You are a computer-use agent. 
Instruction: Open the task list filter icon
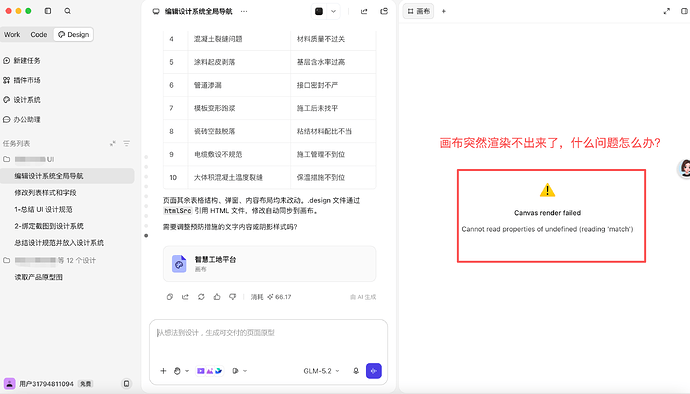pos(126,144)
